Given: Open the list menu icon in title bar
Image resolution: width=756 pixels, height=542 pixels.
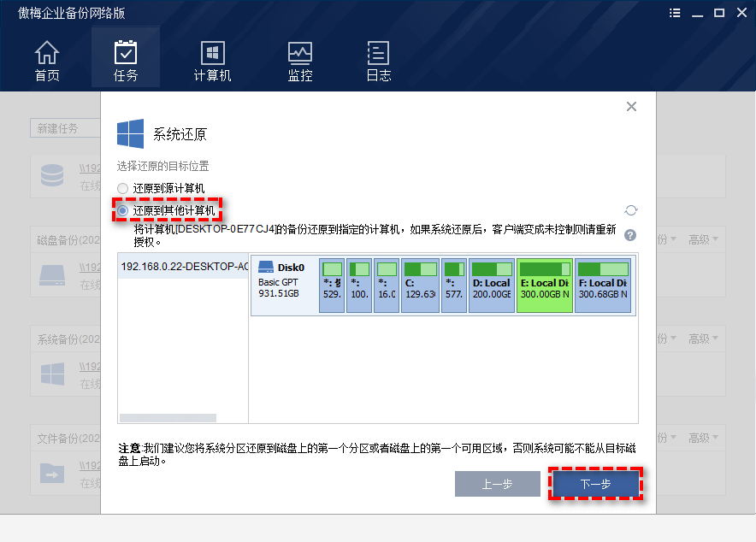Looking at the screenshot, I should [675, 13].
